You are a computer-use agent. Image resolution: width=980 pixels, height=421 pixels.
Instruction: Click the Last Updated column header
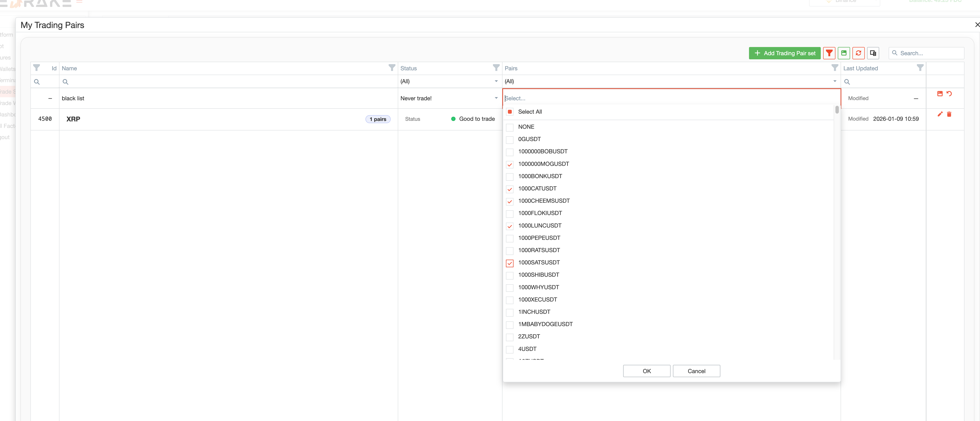pyautogui.click(x=861, y=68)
